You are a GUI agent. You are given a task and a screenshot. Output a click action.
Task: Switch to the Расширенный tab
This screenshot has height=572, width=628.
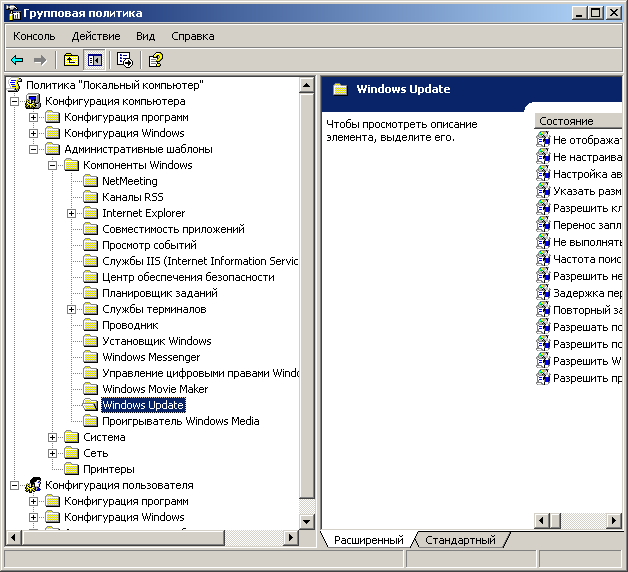tap(368, 540)
